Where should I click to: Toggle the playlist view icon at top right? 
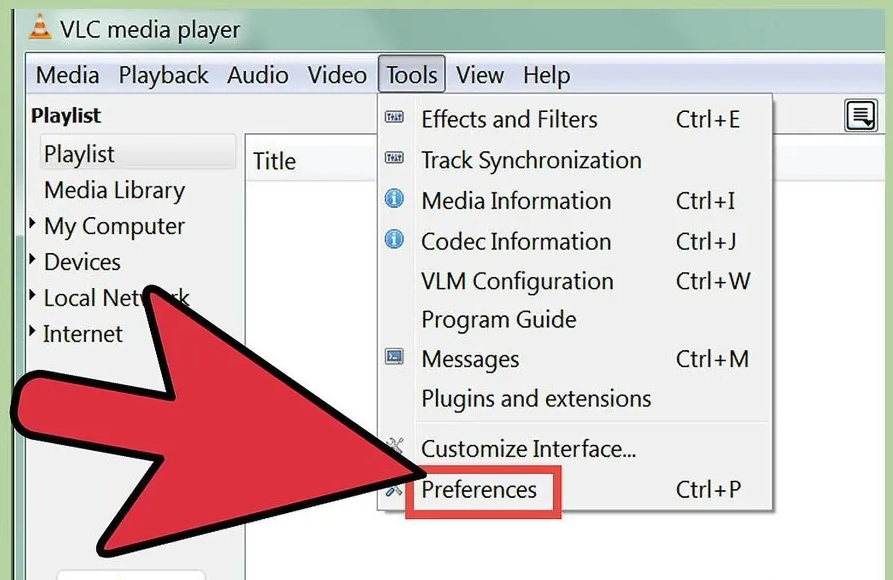pyautogui.click(x=860, y=116)
